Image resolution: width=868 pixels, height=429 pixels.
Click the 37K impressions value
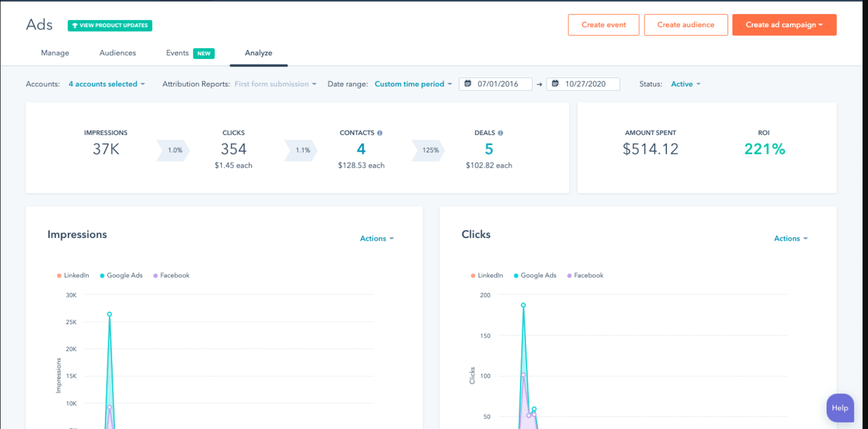click(x=106, y=149)
